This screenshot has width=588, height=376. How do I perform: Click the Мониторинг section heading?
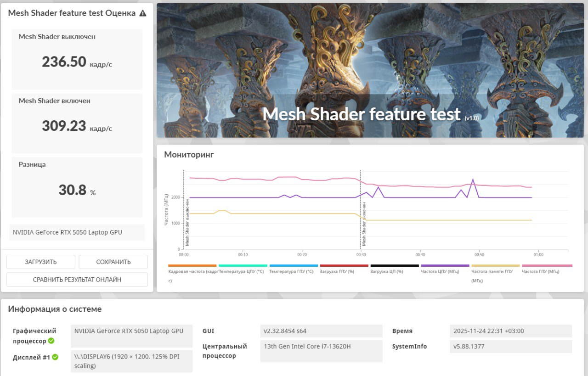(189, 155)
